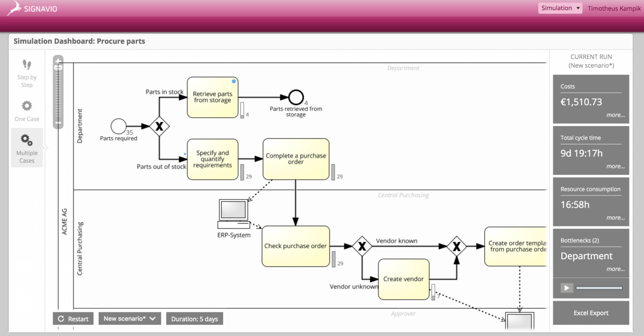
Task: Click the single gear One Case icon
Action: click(x=27, y=106)
